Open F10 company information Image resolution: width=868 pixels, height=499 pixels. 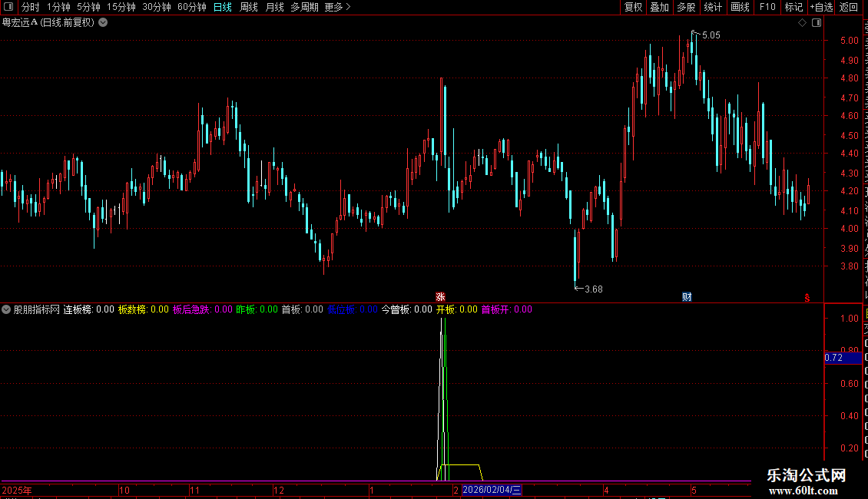[767, 7]
